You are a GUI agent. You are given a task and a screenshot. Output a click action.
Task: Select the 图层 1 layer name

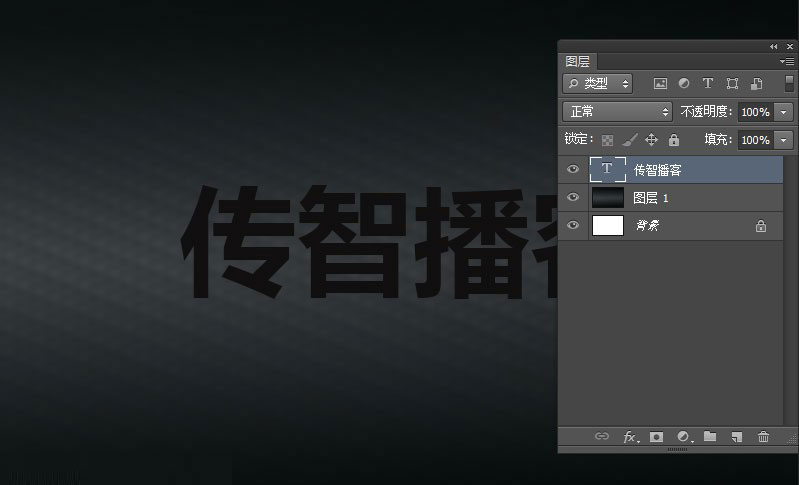(x=651, y=198)
